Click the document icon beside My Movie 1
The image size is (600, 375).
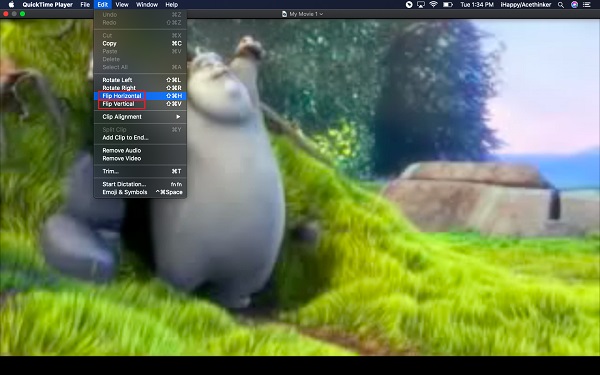coord(284,14)
